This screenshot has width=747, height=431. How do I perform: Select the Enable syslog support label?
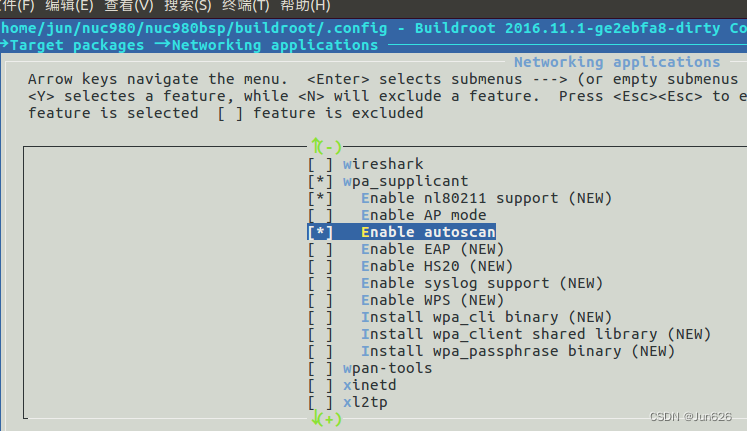pos(482,283)
